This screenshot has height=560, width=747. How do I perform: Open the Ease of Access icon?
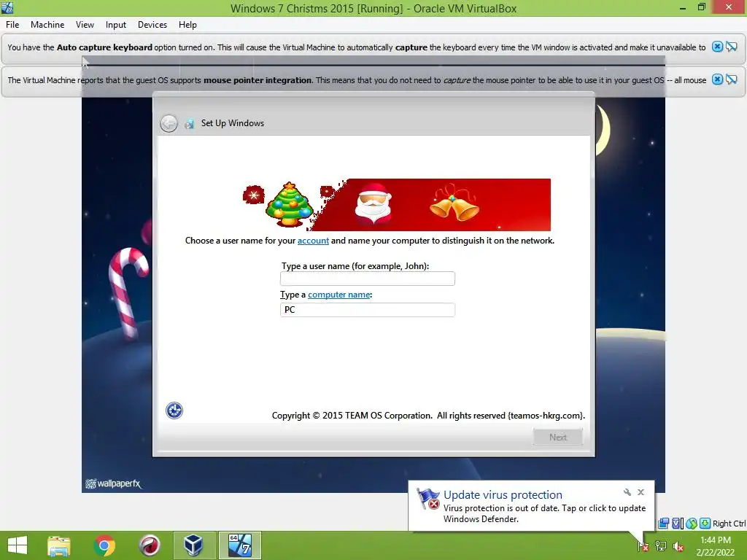pyautogui.click(x=174, y=411)
